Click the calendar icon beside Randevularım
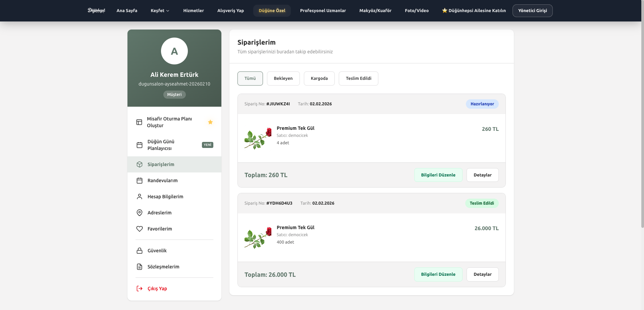 pyautogui.click(x=140, y=180)
